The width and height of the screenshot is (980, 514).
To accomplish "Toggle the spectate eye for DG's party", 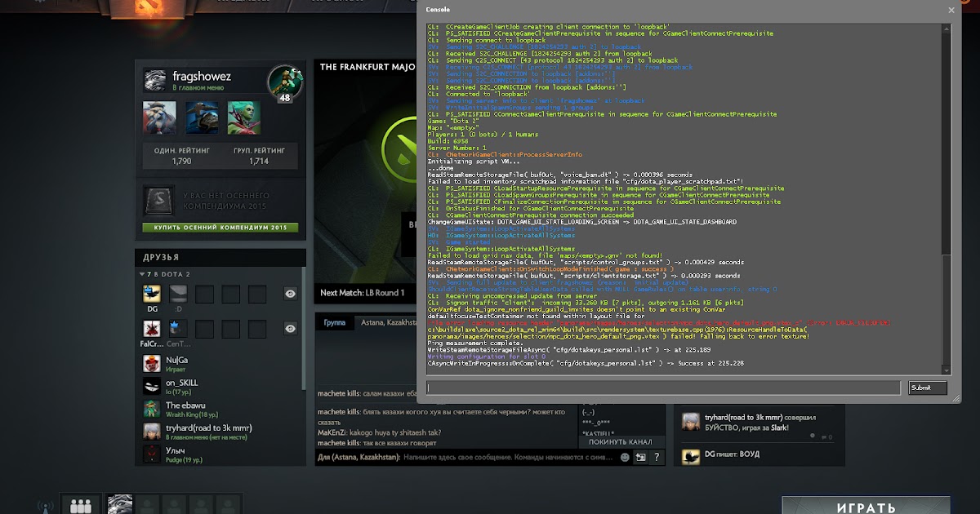I will click(290, 294).
